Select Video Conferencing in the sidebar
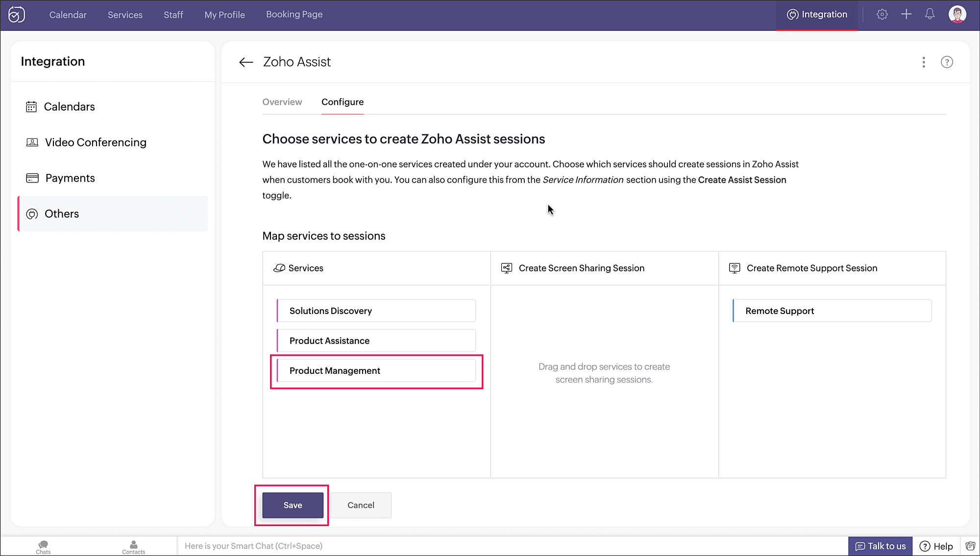The height and width of the screenshot is (556, 980). (113, 143)
